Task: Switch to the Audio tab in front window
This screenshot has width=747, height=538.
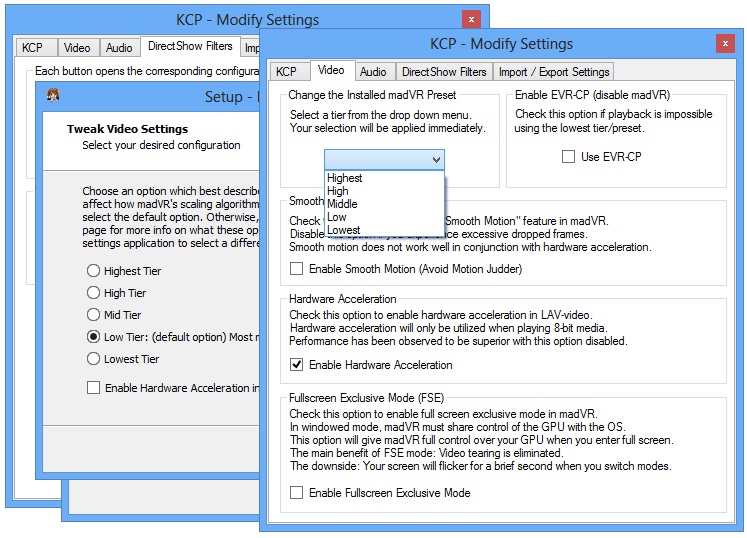Action: point(373,72)
